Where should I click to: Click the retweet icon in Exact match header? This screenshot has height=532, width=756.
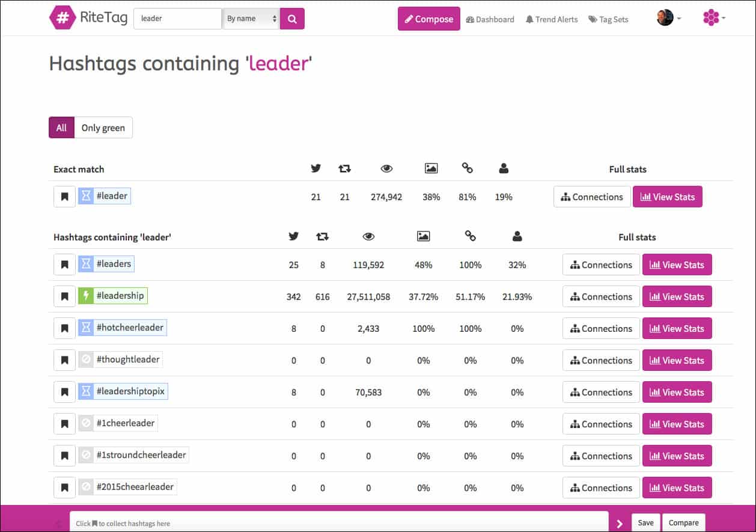344,169
